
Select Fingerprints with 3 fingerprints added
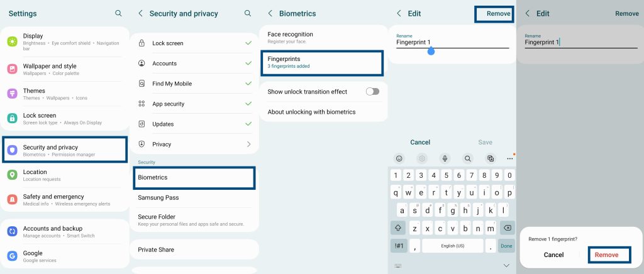tap(321, 62)
